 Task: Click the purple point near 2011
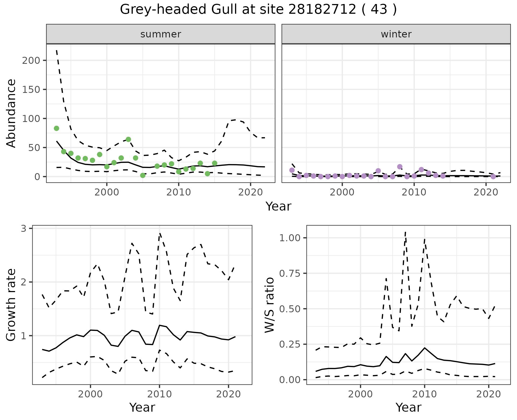pyautogui.click(x=421, y=170)
